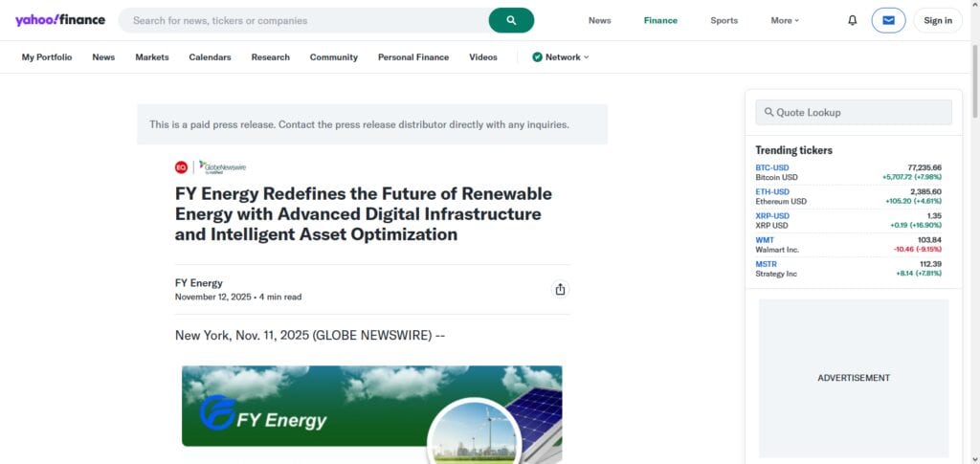Click the 'Trending tickers' heading
This screenshot has height=464, width=980.
tap(793, 150)
